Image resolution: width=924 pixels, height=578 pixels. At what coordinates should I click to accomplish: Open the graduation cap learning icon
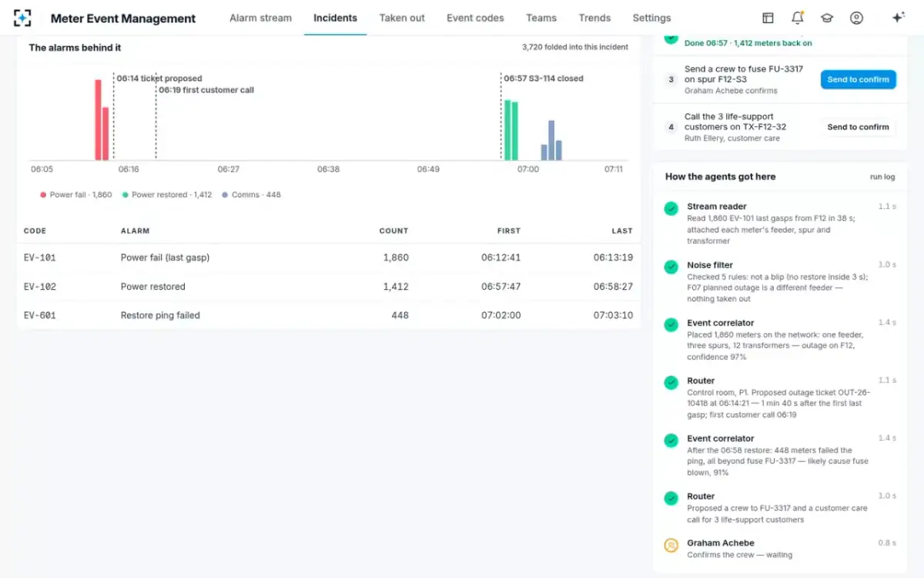coord(826,18)
